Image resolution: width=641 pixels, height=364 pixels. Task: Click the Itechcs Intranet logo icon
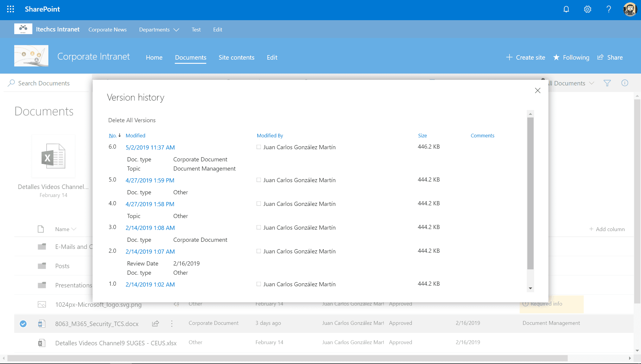click(23, 29)
